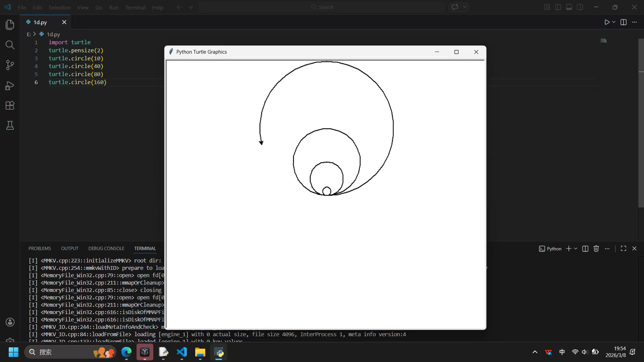Expand the run button dropdown arrow
Screen dimensions: 644x362
coord(614,22)
